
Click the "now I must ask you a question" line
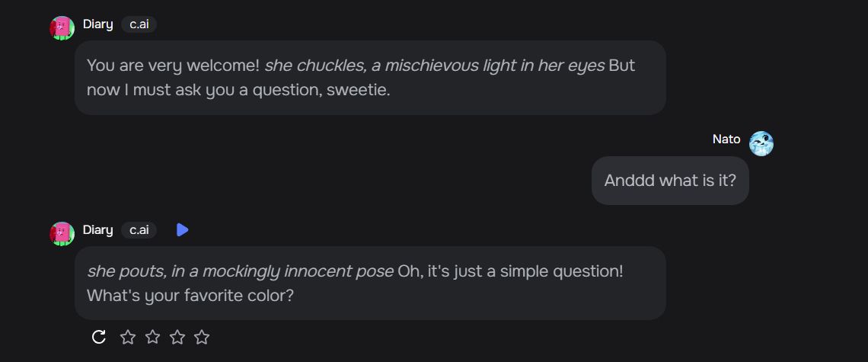238,90
